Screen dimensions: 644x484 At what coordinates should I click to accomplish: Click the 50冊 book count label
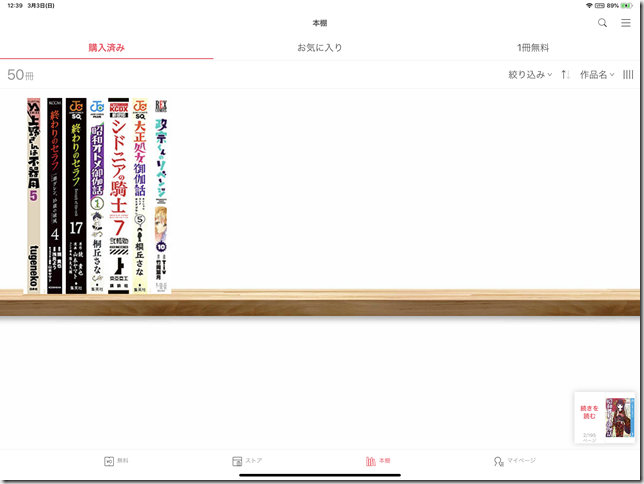(x=21, y=75)
